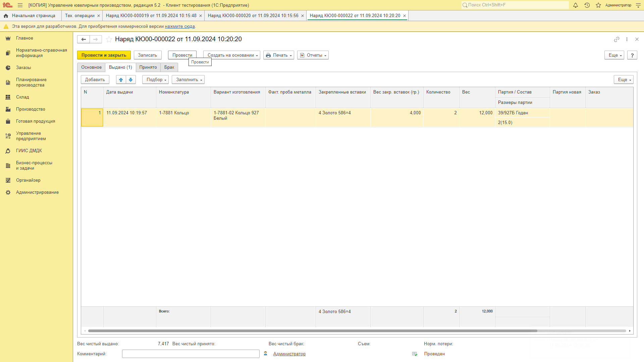Open Тех. операции tab
The height and width of the screenshot is (362, 644).
(80, 16)
